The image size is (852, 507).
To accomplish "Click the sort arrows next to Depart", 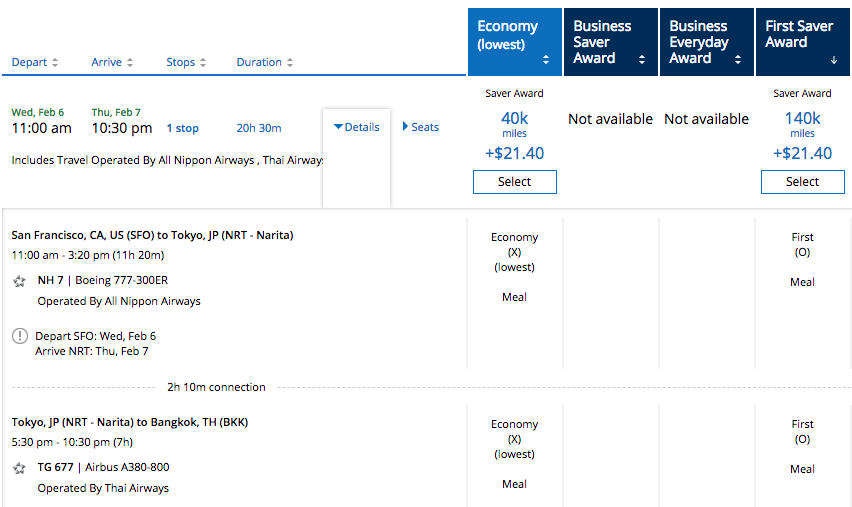I will pyautogui.click(x=55, y=63).
